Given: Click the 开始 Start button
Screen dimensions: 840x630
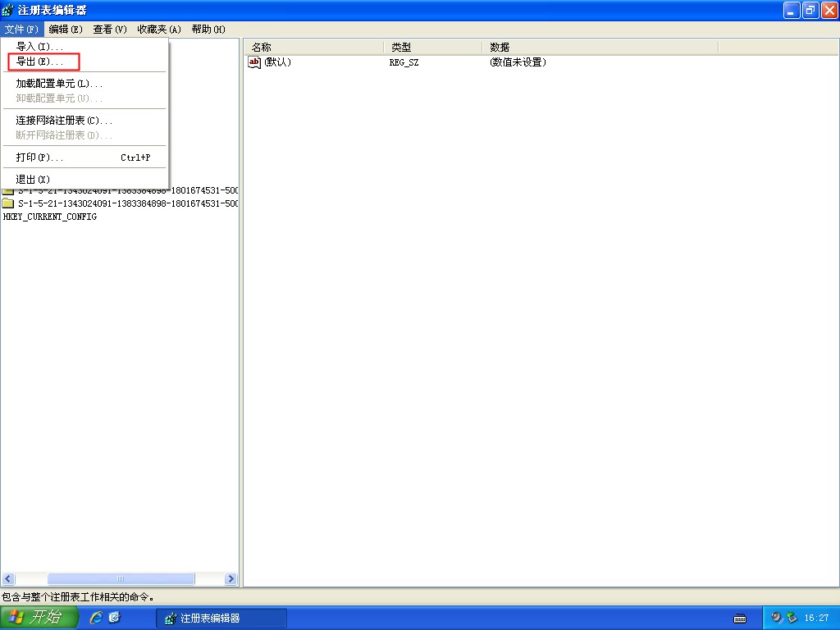Looking at the screenshot, I should [x=37, y=618].
